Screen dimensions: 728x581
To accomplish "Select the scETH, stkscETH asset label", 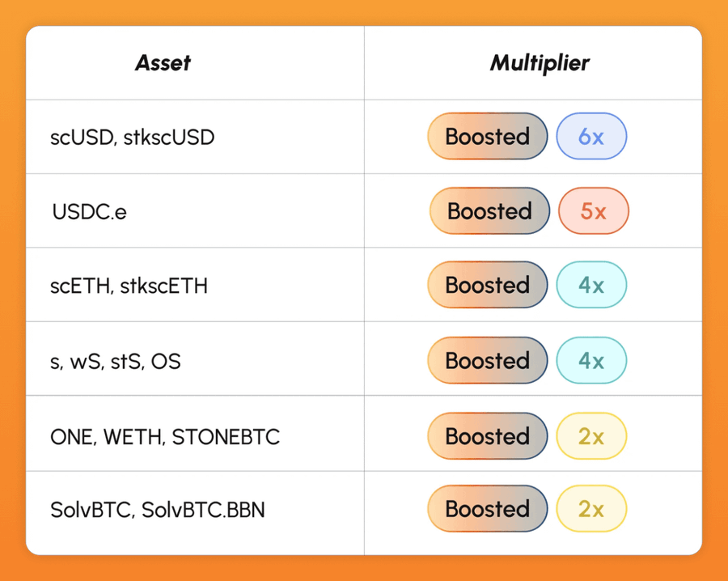I will (x=129, y=286).
